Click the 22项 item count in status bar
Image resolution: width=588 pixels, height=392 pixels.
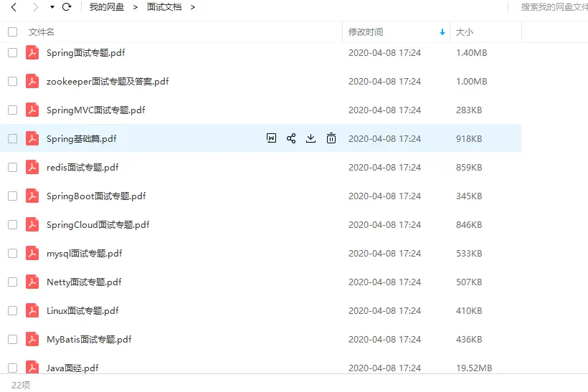pos(21,386)
